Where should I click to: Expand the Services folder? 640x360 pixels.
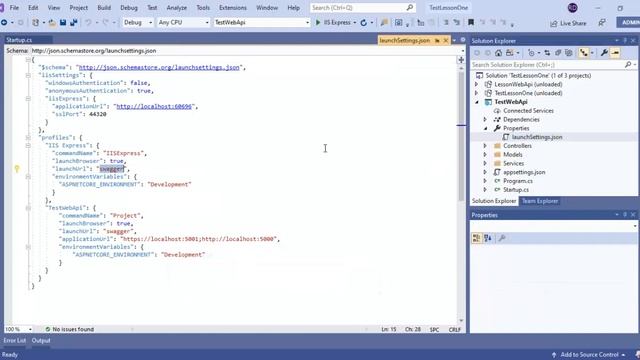(485, 163)
